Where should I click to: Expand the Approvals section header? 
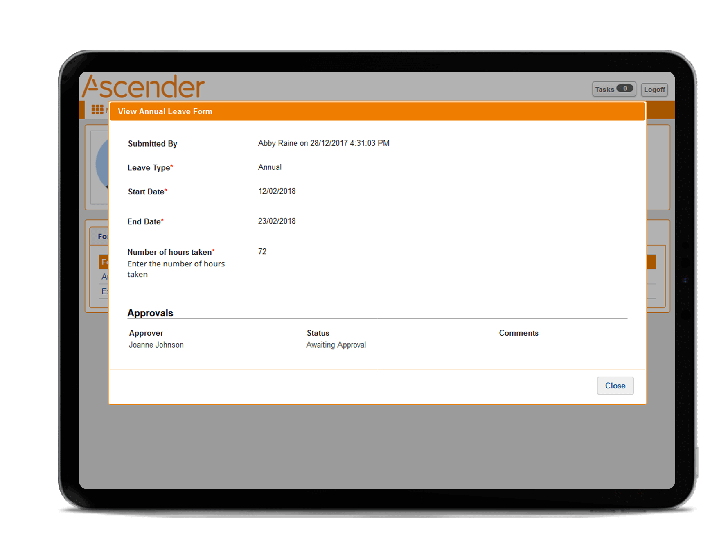click(x=150, y=312)
